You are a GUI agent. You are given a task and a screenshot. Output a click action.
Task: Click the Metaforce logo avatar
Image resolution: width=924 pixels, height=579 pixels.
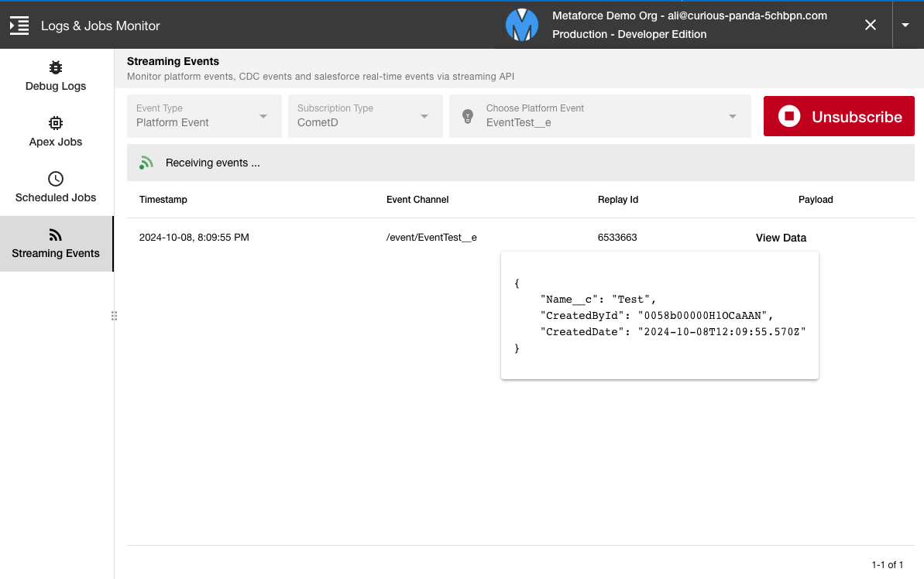coord(521,26)
